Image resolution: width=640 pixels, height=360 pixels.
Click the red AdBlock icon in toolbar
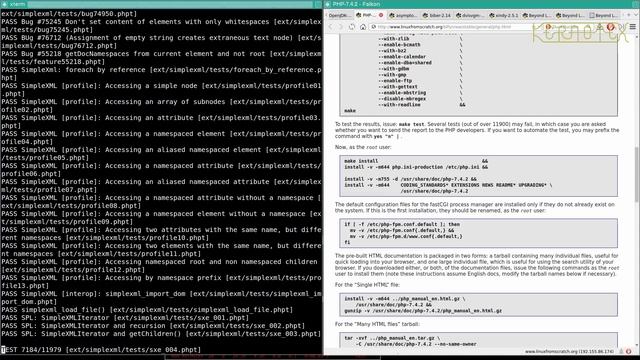(611, 27)
